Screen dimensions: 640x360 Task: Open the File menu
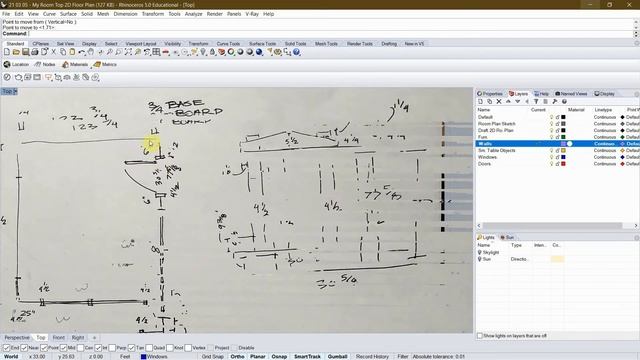coord(6,14)
